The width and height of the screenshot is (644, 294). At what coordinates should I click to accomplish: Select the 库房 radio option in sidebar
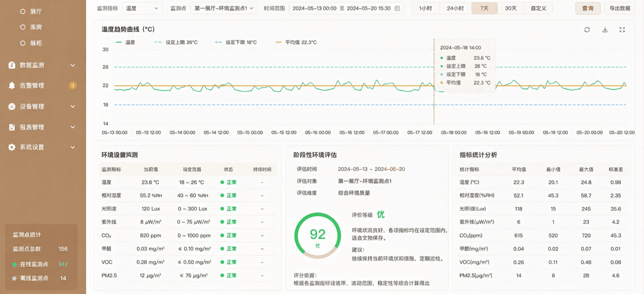pyautogui.click(x=23, y=27)
